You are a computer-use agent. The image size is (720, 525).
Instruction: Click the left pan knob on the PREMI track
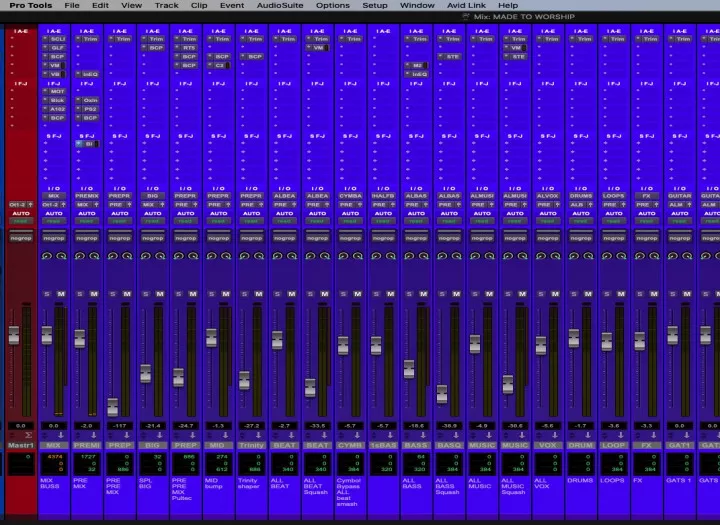click(80, 256)
